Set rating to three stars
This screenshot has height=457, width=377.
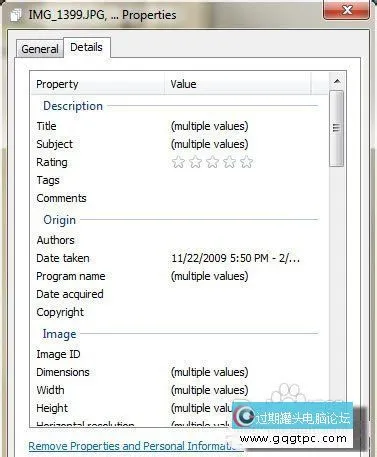click(x=212, y=162)
